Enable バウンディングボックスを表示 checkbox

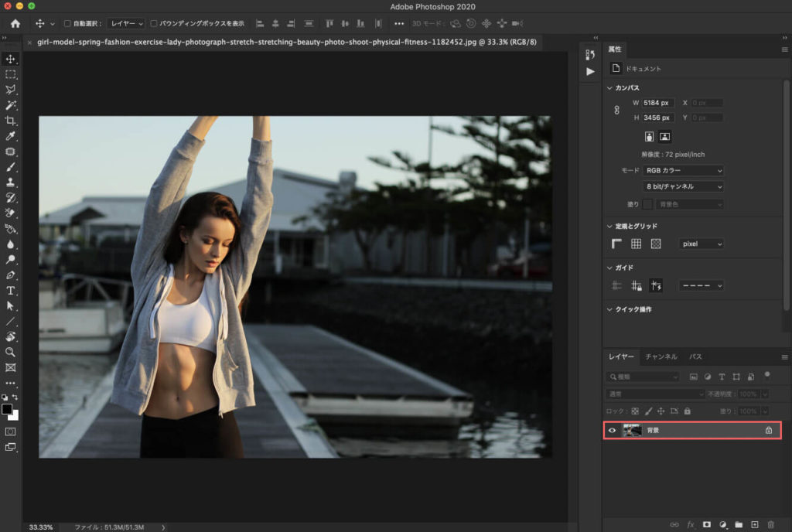click(154, 23)
